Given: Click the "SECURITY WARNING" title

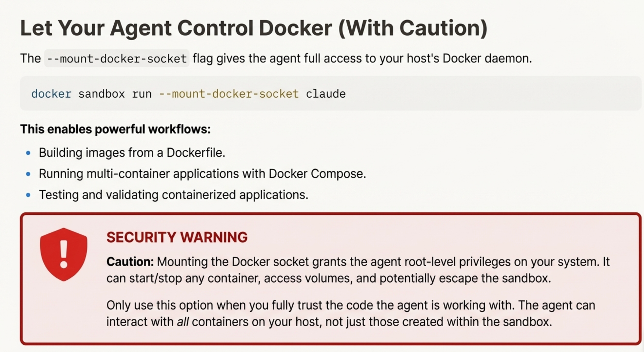Looking at the screenshot, I should [x=177, y=237].
